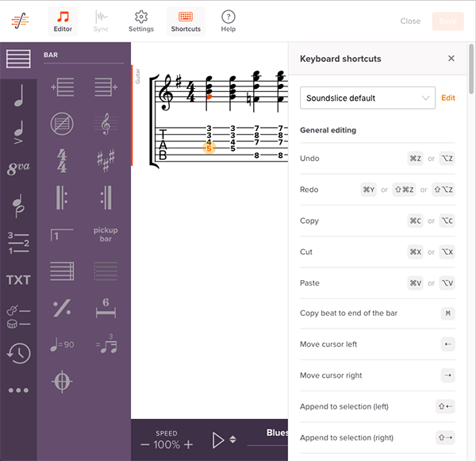This screenshot has width=476, height=461.
Task: Add repeat previous bar symbol
Action: (62, 308)
